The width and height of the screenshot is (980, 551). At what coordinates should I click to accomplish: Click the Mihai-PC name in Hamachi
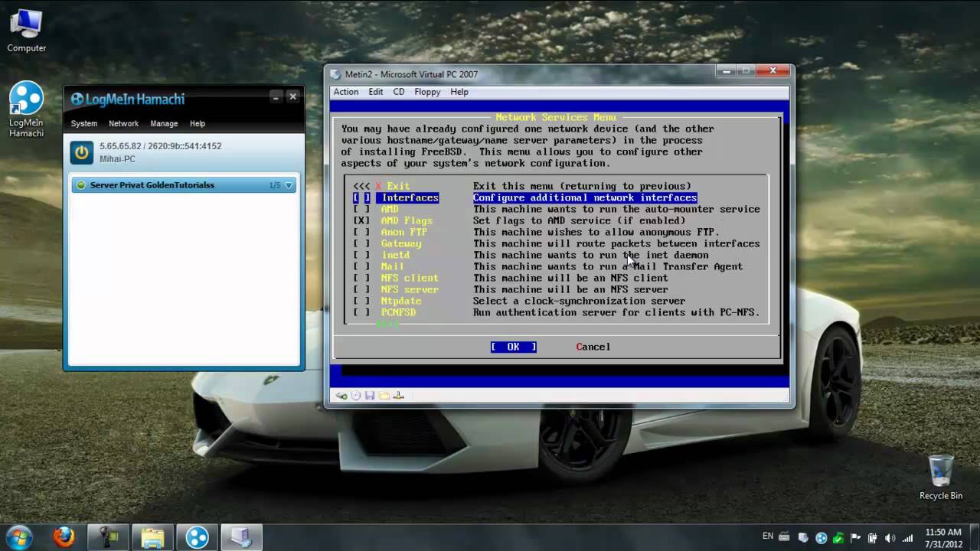117,158
